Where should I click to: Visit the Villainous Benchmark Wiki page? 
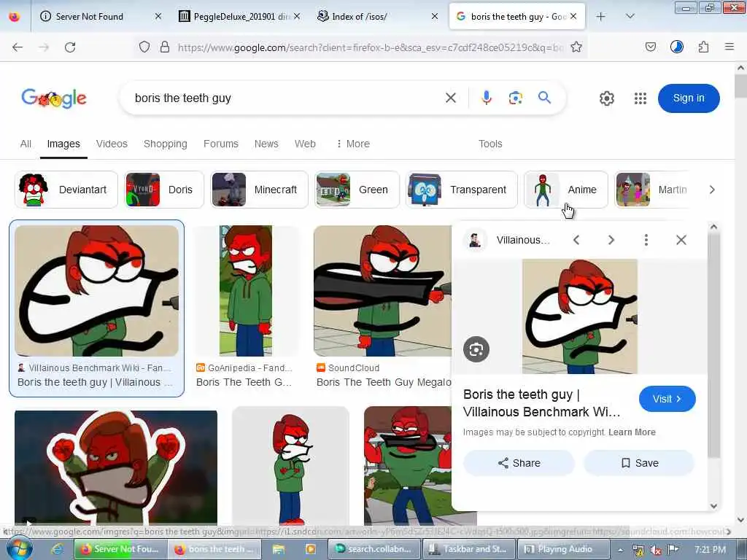click(x=667, y=399)
